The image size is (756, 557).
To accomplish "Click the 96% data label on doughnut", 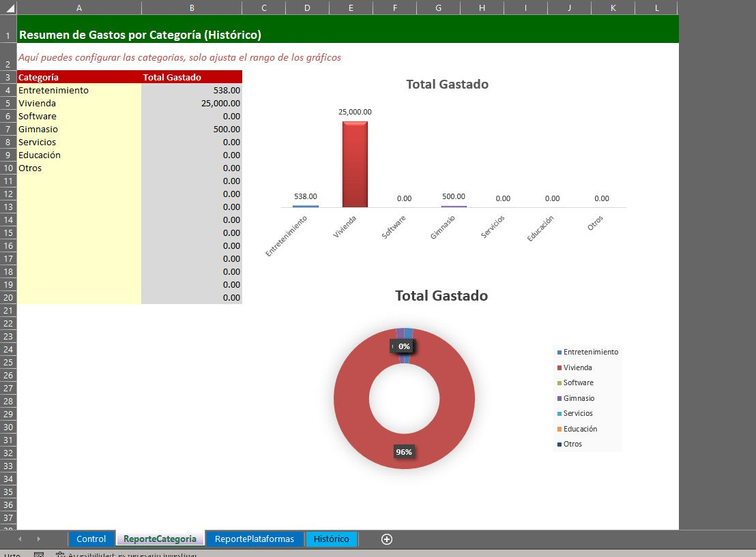I will [403, 452].
